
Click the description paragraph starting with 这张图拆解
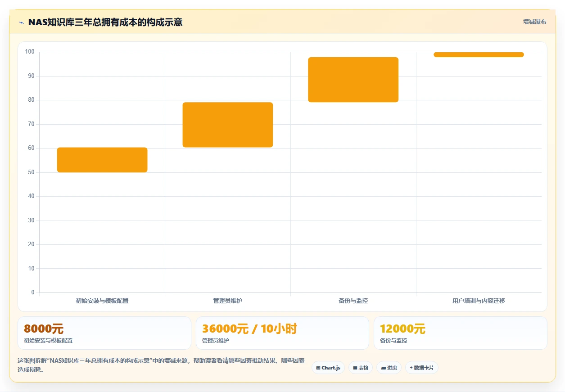[x=161, y=365]
